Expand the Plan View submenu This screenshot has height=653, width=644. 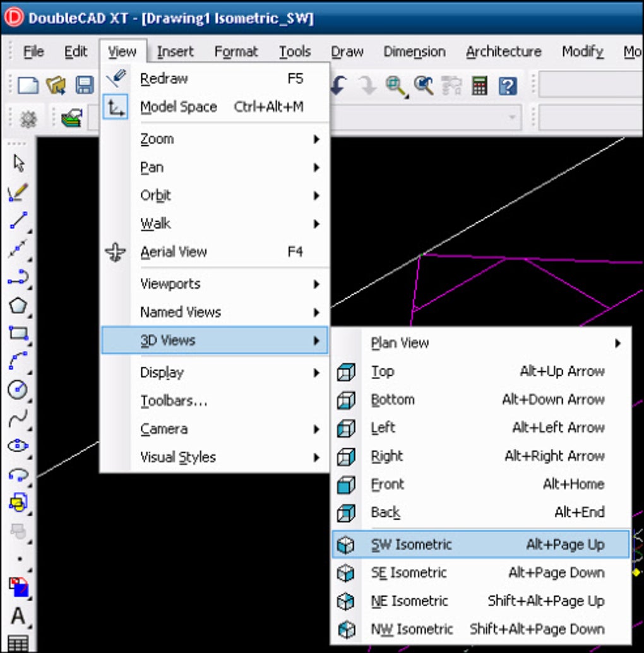coord(481,343)
